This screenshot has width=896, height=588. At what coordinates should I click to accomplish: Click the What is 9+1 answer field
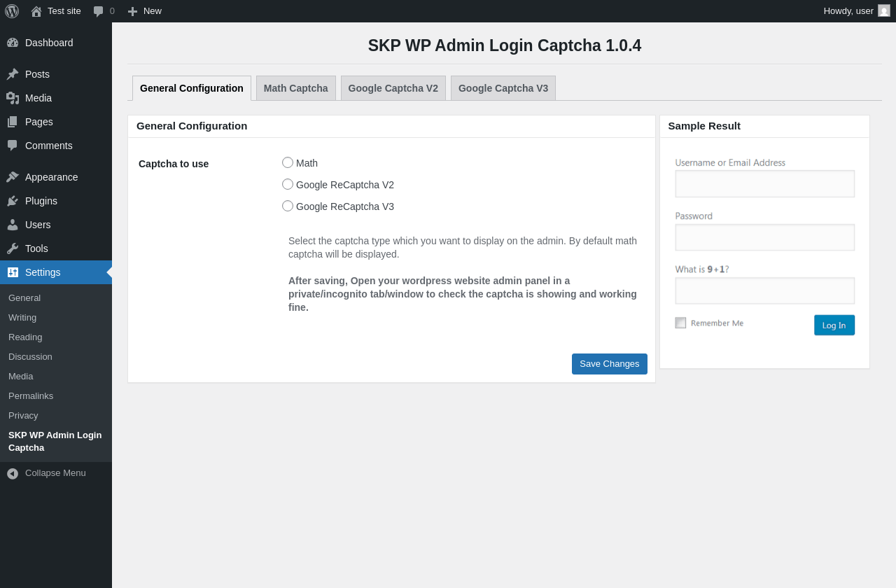pyautogui.click(x=764, y=290)
